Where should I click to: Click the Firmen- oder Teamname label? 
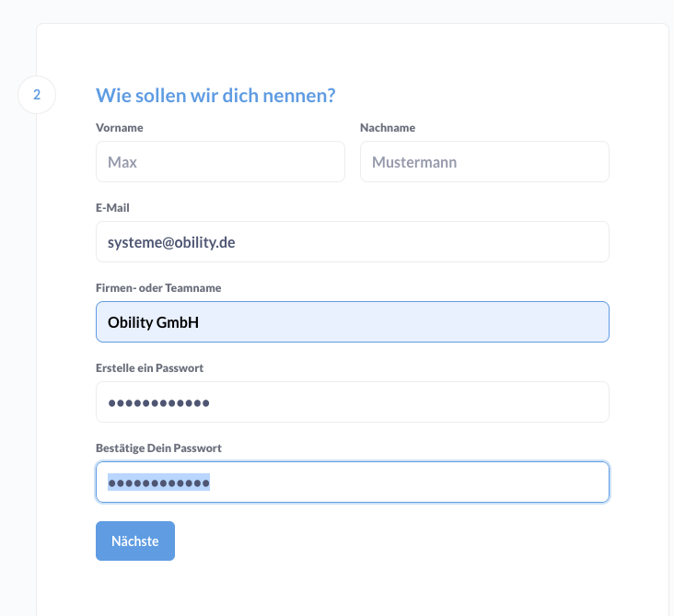[158, 288]
